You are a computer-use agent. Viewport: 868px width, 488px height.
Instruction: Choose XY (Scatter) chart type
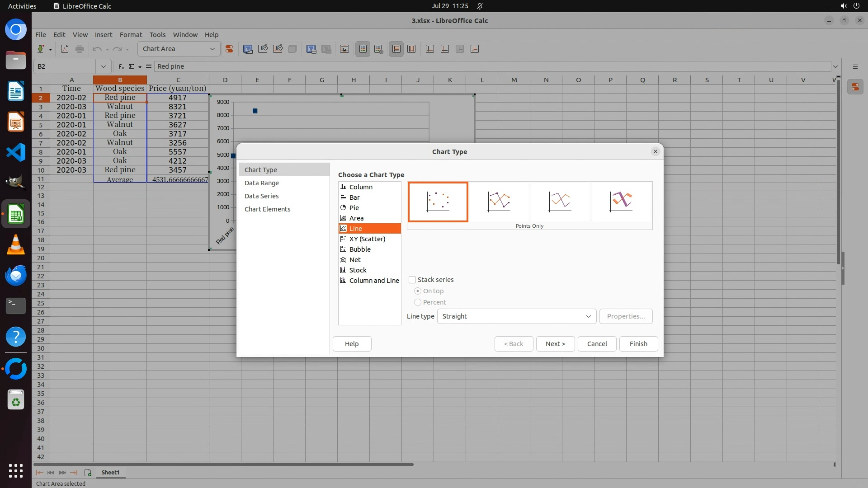(x=367, y=239)
